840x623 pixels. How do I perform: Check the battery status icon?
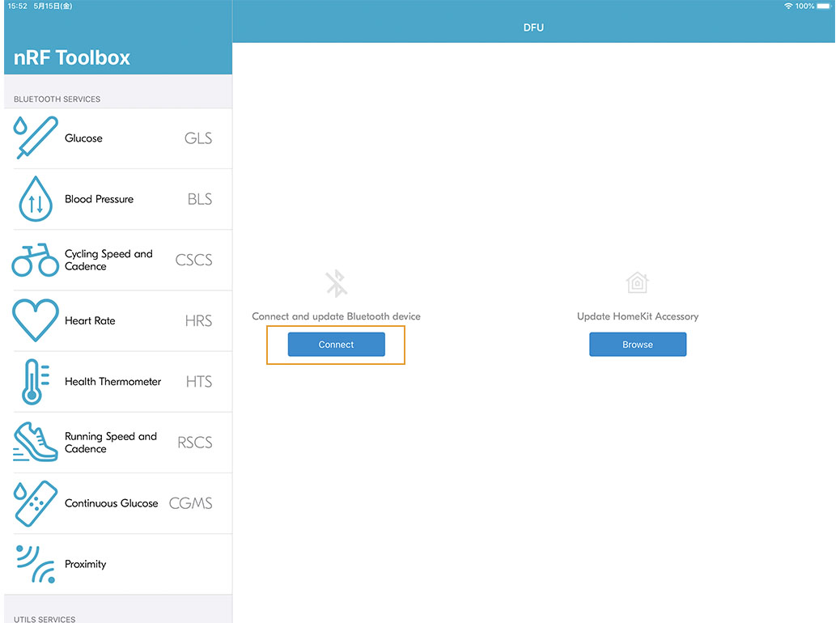[x=824, y=6]
